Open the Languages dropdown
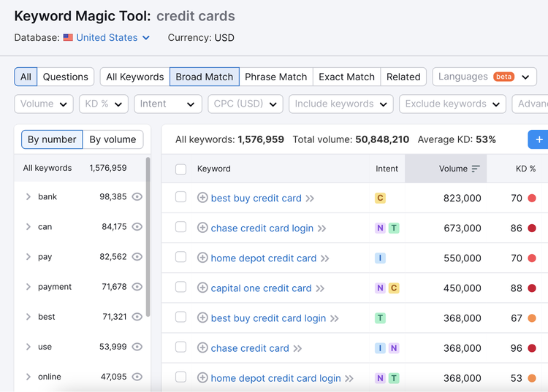 click(x=484, y=77)
